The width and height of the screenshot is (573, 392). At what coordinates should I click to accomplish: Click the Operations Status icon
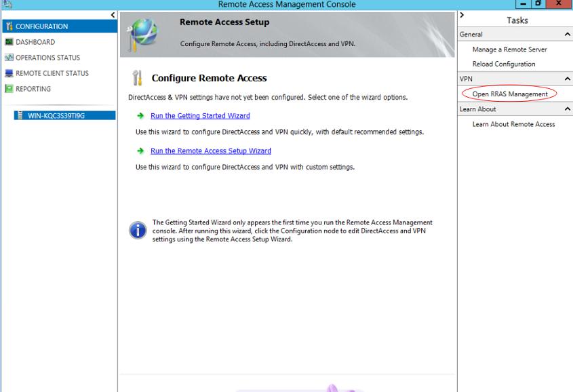[9, 58]
